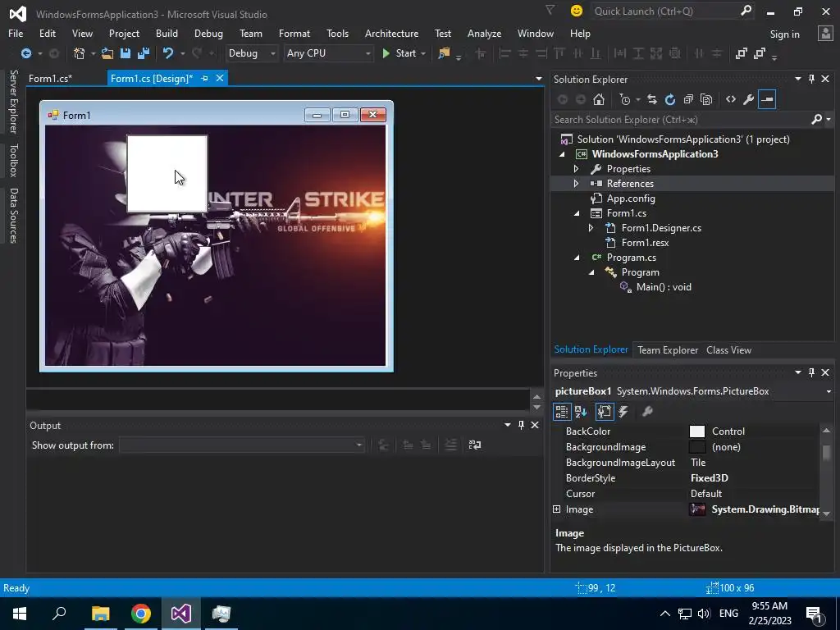Image resolution: width=840 pixels, height=630 pixels.
Task: Click the Open File folder icon
Action: click(x=107, y=53)
